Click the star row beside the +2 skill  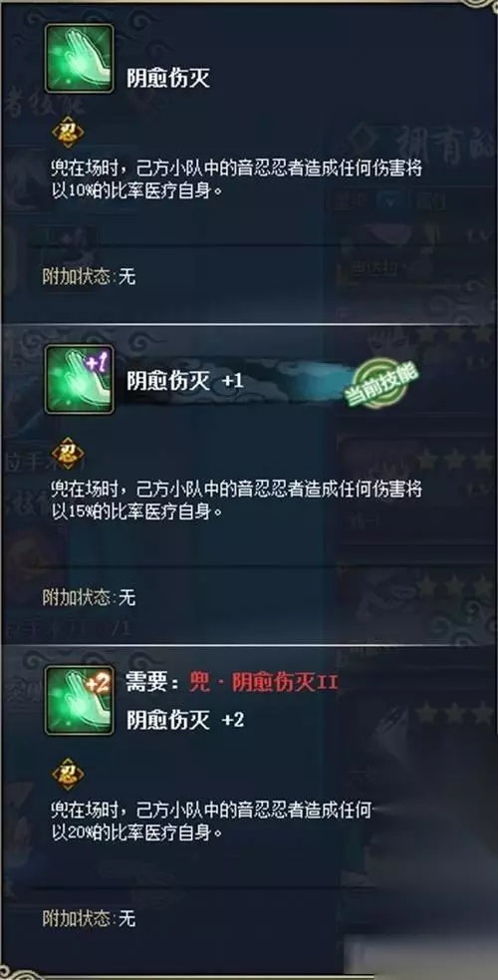coord(455,713)
